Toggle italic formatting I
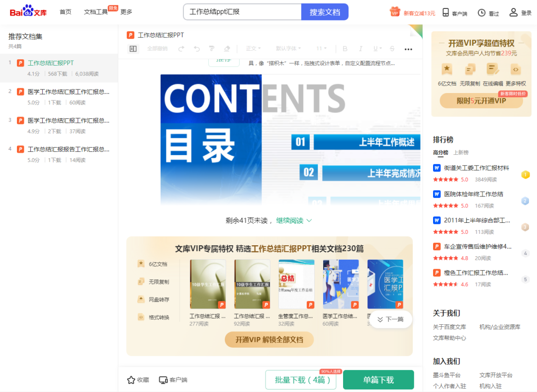Viewport: 537px width, 392px height. (x=360, y=49)
